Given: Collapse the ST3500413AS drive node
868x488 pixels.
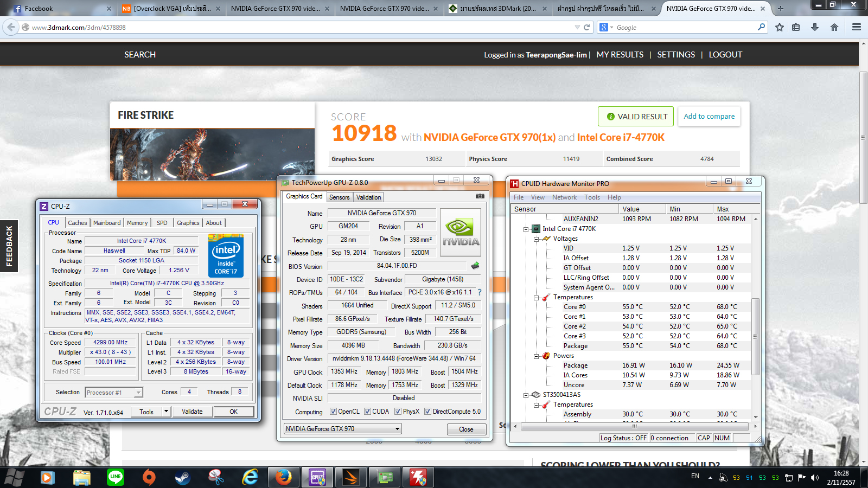Looking at the screenshot, I should point(526,395).
